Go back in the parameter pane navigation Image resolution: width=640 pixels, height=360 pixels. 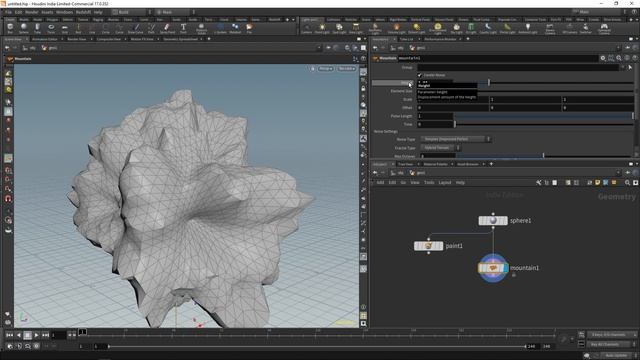(x=375, y=48)
